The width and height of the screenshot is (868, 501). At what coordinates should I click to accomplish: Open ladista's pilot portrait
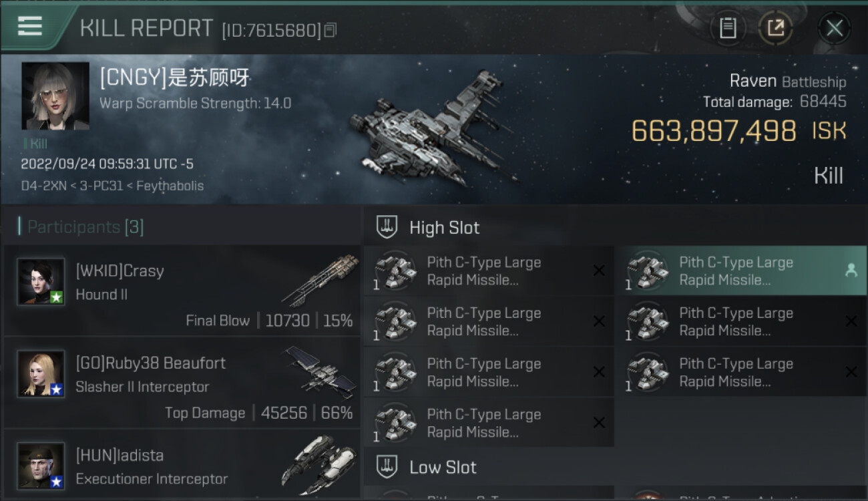click(41, 466)
